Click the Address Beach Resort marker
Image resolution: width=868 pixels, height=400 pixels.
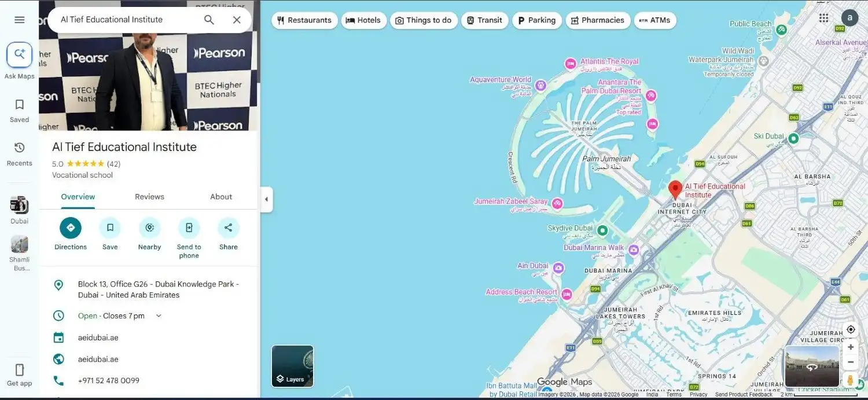[567, 294]
